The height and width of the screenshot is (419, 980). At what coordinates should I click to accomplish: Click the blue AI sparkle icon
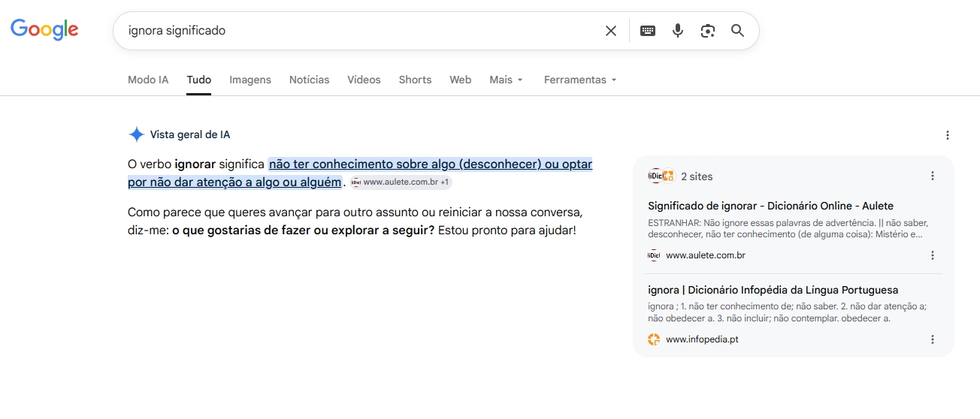tap(136, 135)
